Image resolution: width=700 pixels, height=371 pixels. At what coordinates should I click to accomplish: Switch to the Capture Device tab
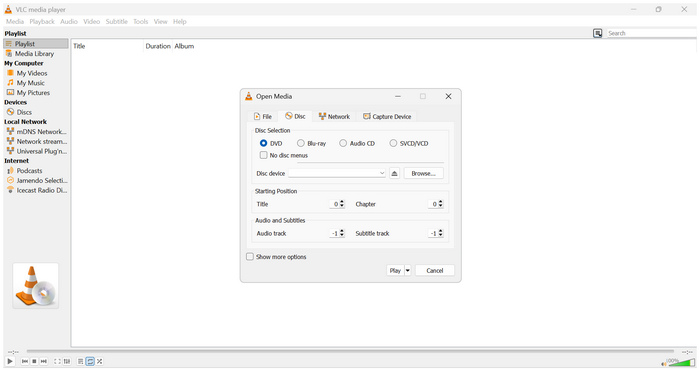[387, 117]
